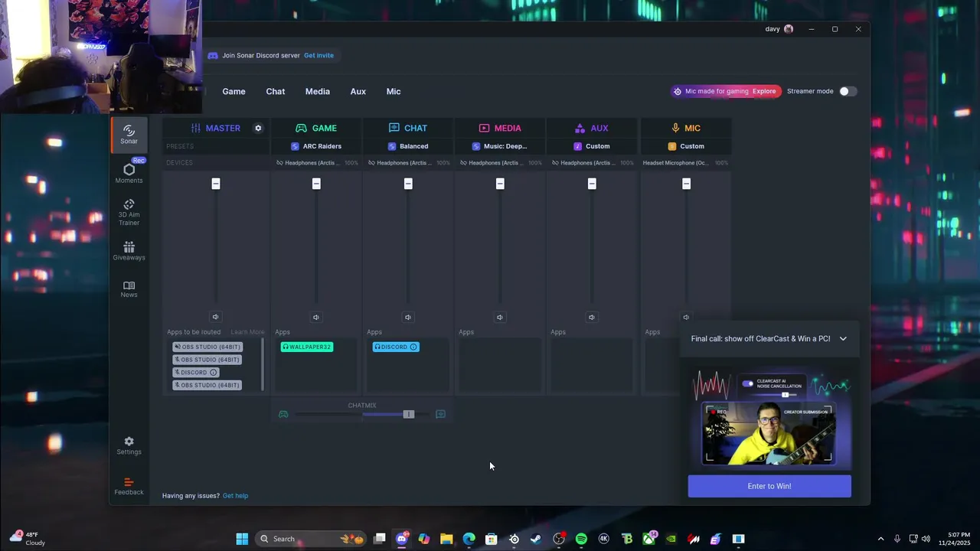
Task: Open the 4K downloader taskbar icon
Action: [603, 539]
